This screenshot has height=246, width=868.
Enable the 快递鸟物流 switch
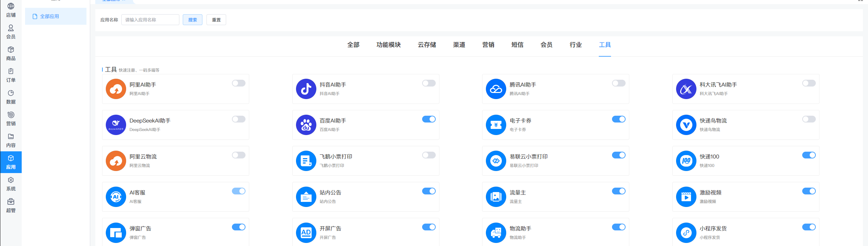click(x=809, y=119)
